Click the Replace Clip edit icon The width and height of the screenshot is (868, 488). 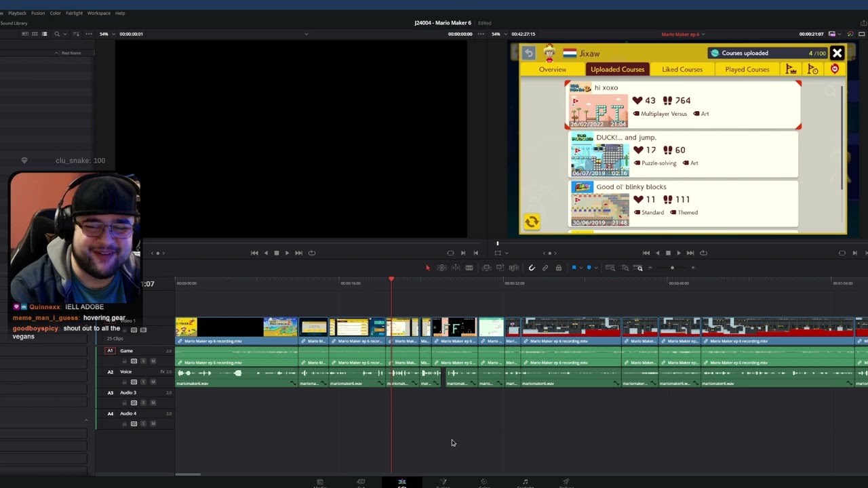514,268
